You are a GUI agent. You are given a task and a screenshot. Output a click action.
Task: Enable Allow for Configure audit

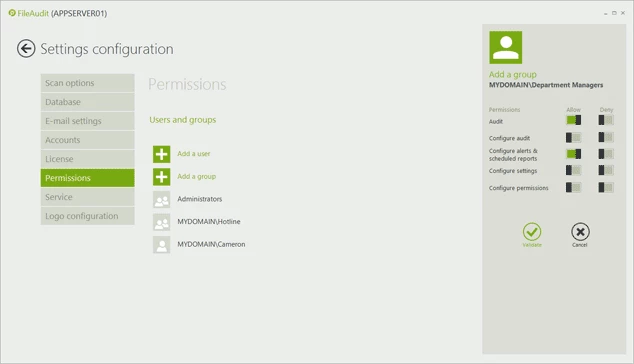pyautogui.click(x=573, y=138)
